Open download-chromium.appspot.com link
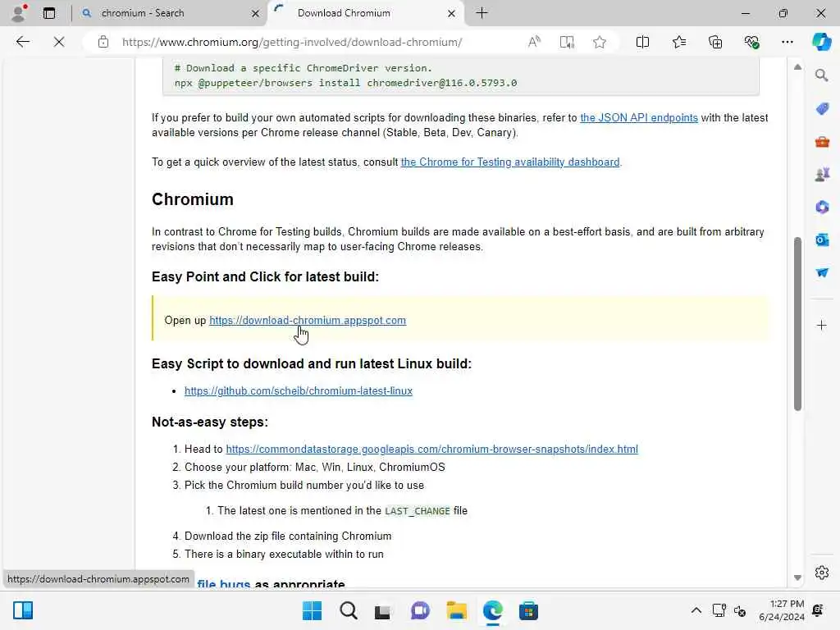The height and width of the screenshot is (630, 840). pos(308,321)
